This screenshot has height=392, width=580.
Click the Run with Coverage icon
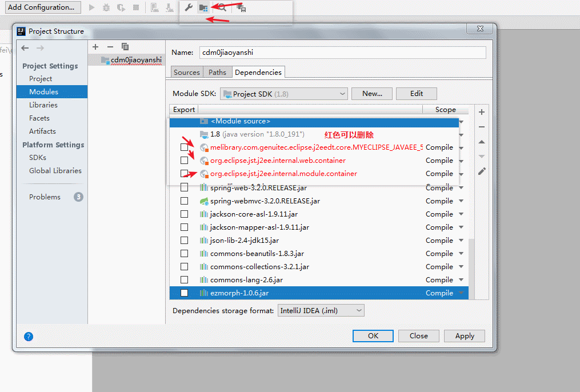click(x=121, y=7)
